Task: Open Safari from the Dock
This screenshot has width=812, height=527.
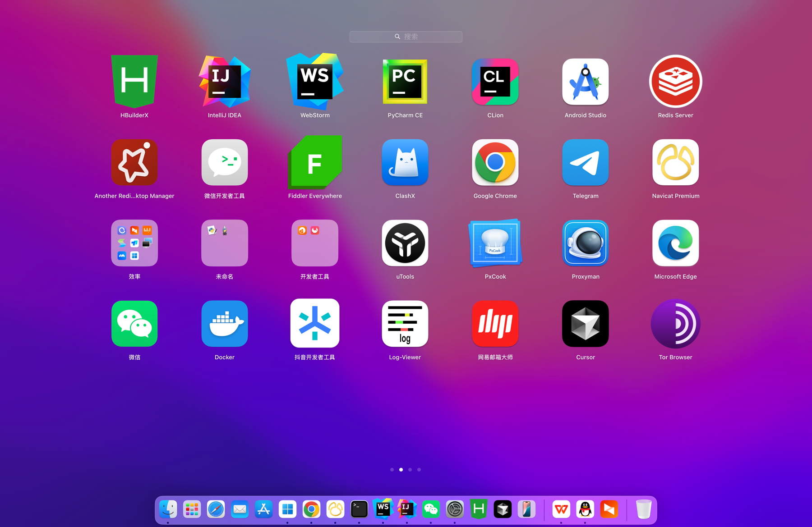Action: tap(216, 509)
